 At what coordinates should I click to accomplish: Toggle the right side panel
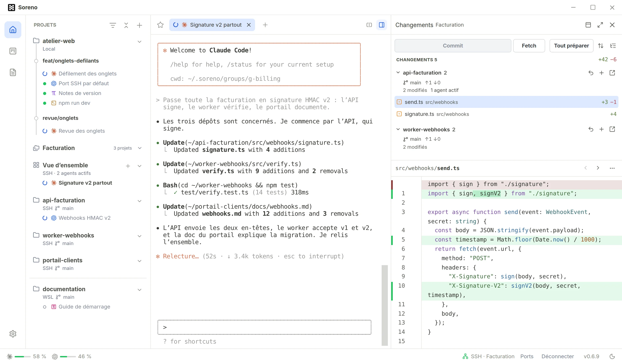pyautogui.click(x=382, y=25)
